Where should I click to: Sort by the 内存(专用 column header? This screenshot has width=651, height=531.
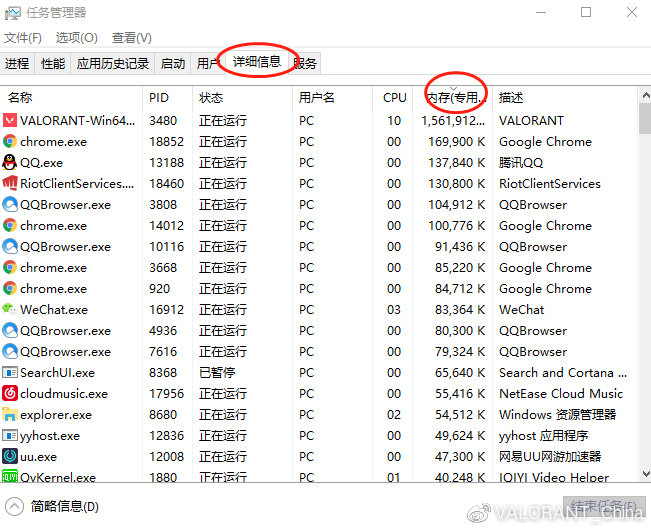pyautogui.click(x=453, y=98)
